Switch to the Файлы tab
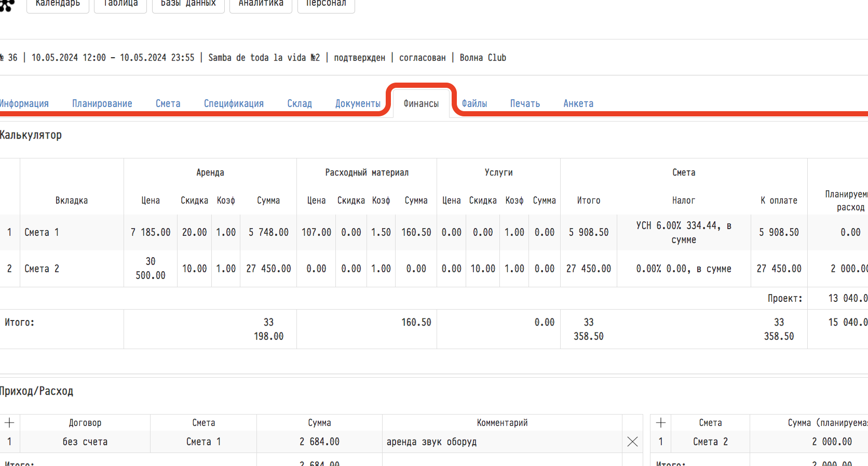The height and width of the screenshot is (466, 868). pyautogui.click(x=474, y=103)
